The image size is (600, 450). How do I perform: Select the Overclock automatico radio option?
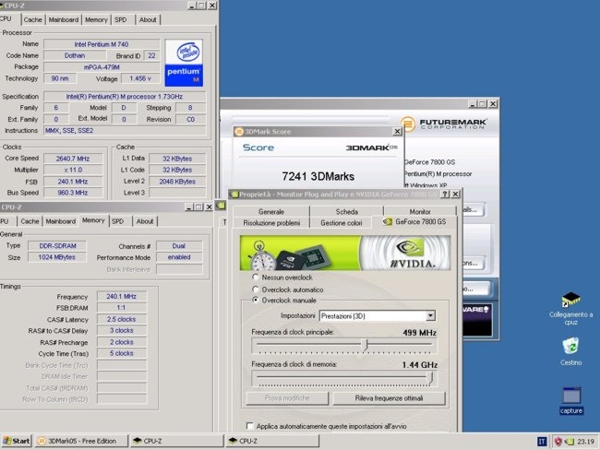255,289
